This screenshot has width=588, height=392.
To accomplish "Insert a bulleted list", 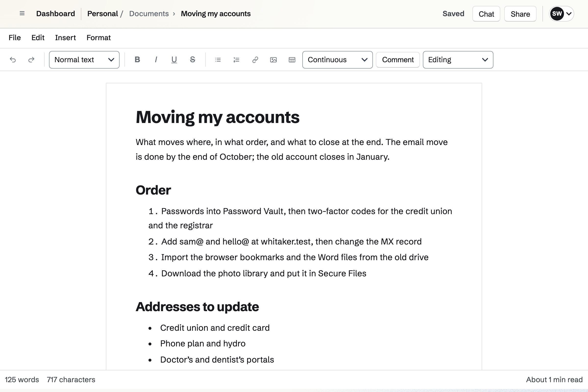I will (218, 60).
